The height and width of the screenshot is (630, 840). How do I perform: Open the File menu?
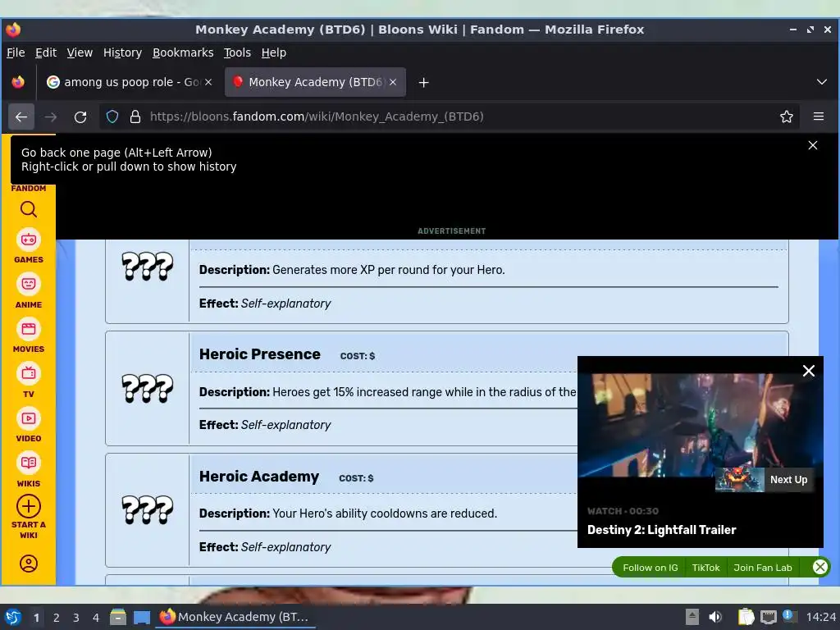pos(16,52)
